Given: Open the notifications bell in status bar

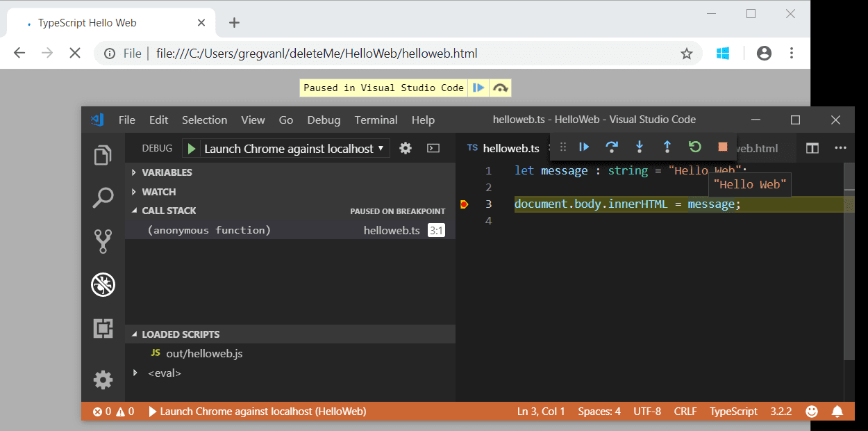Looking at the screenshot, I should coord(837,411).
